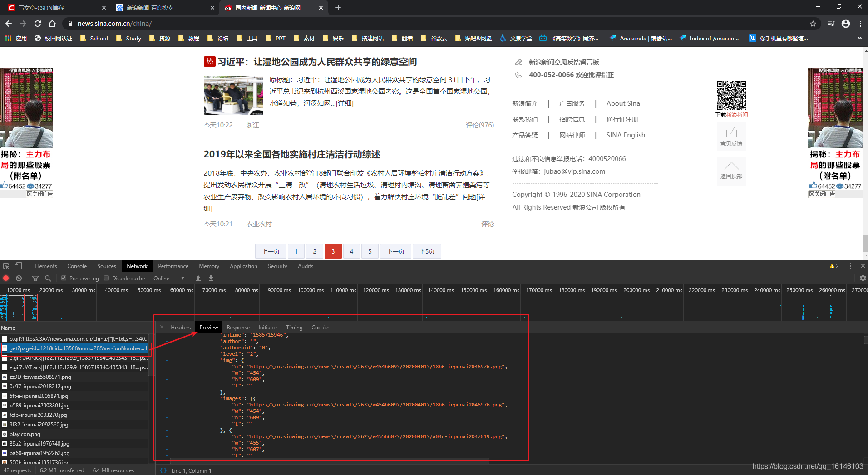Open the 娱乐 bookmarks folder

tap(333, 39)
